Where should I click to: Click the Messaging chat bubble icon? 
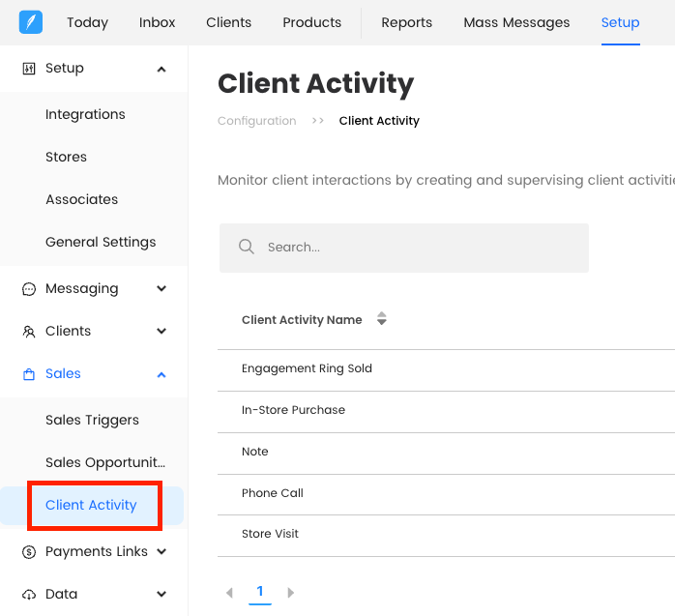click(x=29, y=289)
